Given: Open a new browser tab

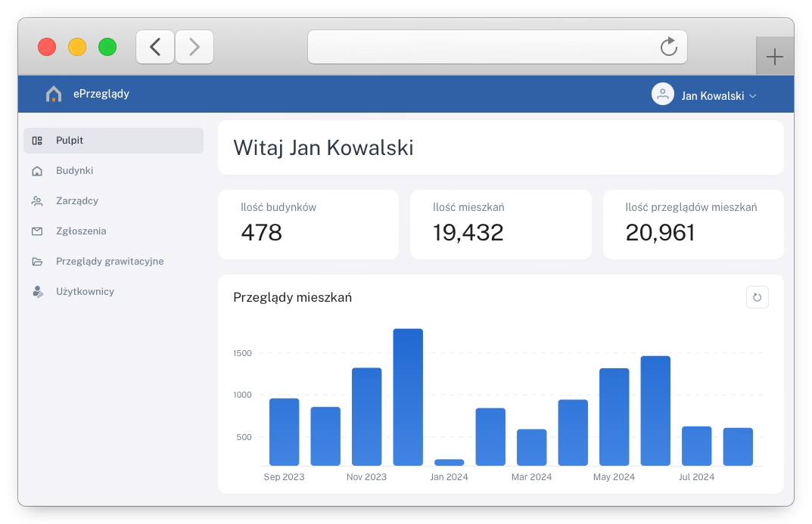Looking at the screenshot, I should 774,57.
